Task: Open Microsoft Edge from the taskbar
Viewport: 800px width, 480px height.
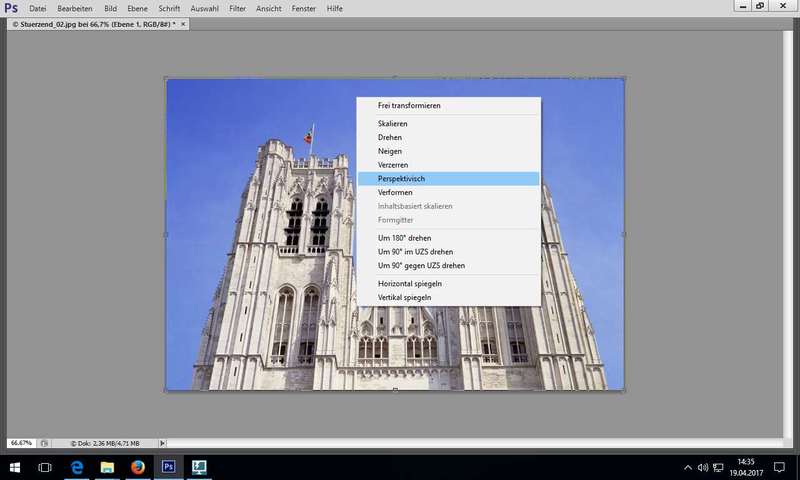Action: click(x=76, y=467)
